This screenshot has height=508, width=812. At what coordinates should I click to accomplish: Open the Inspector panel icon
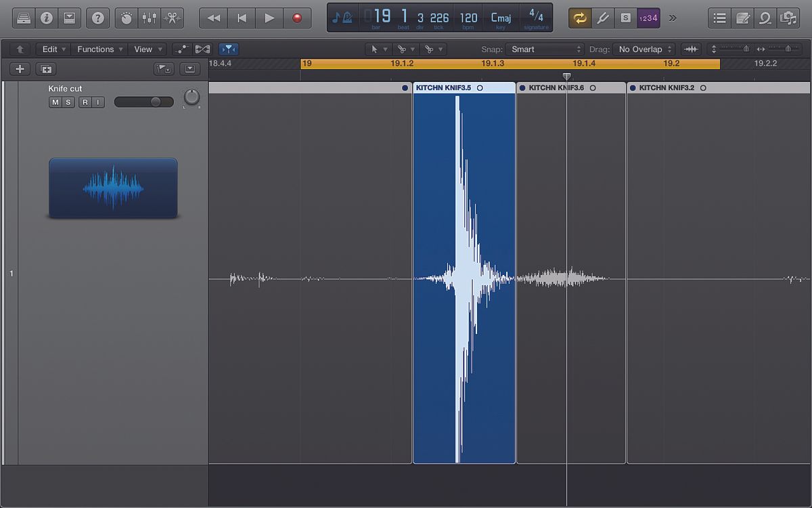coord(47,18)
